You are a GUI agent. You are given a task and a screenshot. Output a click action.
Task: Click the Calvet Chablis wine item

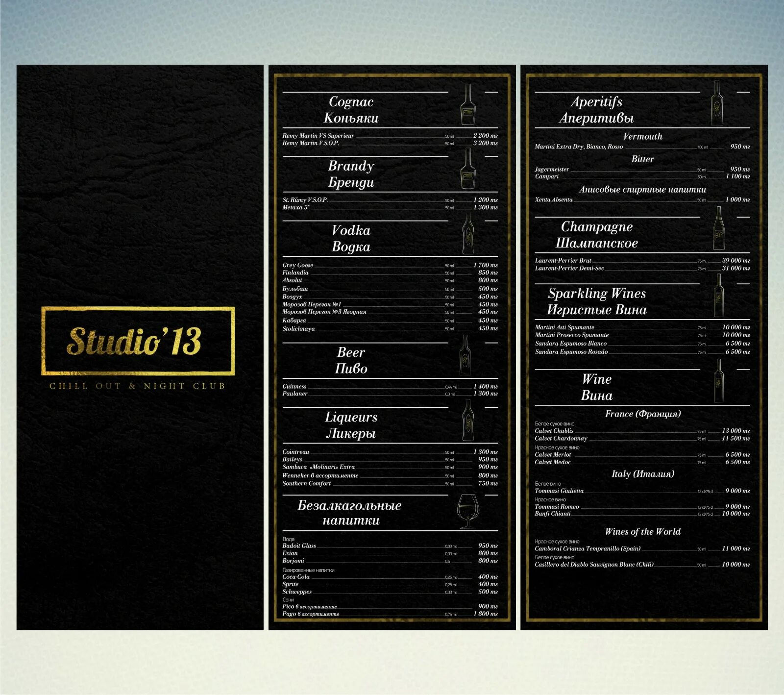(x=642, y=431)
